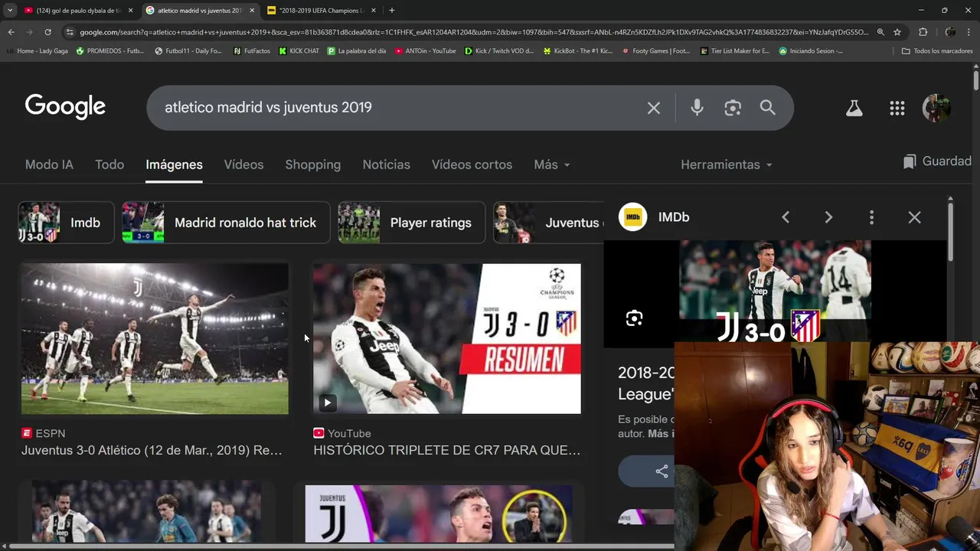The width and height of the screenshot is (980, 551).
Task: Open the Todos los marcadores folder
Action: coord(937,51)
